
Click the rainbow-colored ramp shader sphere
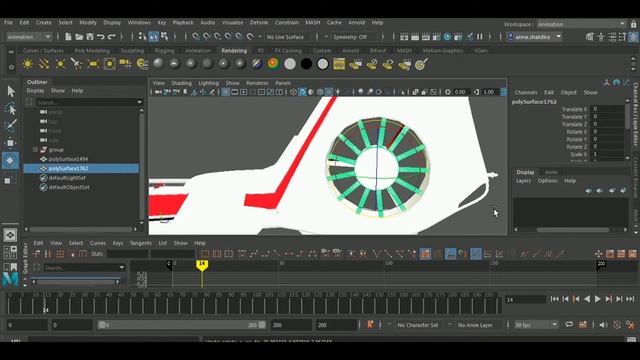tap(273, 64)
